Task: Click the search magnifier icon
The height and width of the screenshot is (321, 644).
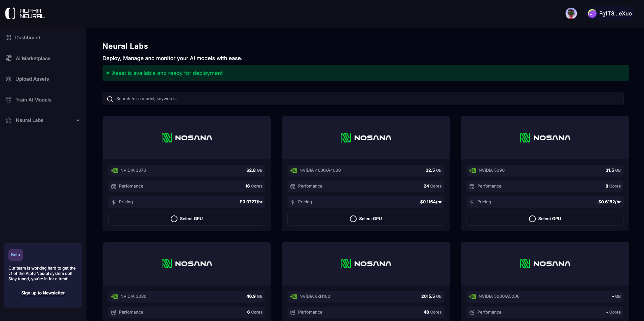Action: pos(110,99)
